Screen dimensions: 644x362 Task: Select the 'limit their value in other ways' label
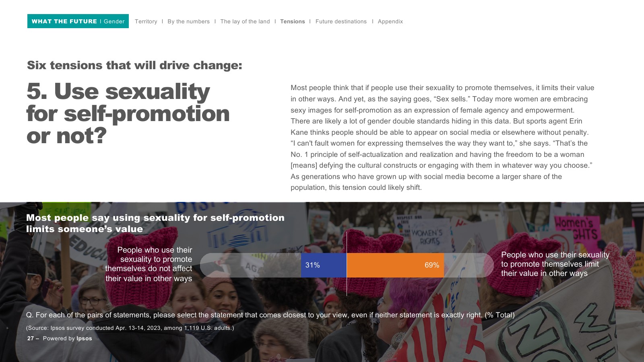pyautogui.click(x=555, y=264)
